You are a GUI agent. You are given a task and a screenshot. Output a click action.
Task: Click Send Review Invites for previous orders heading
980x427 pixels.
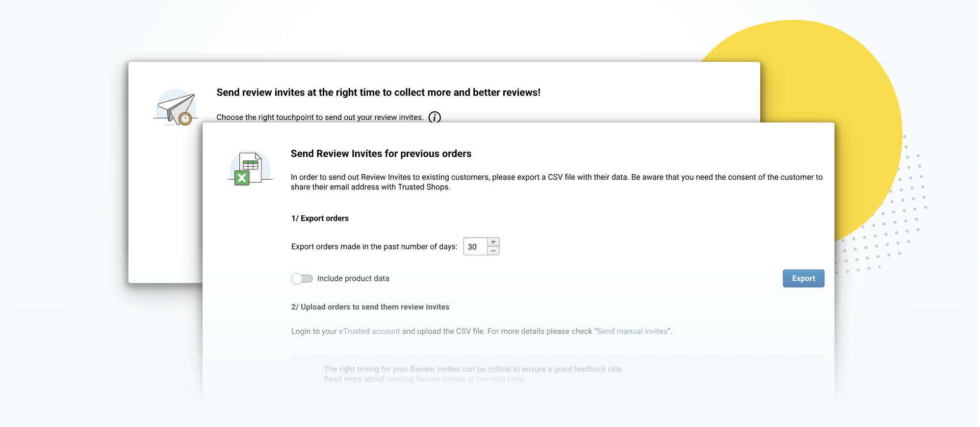click(x=381, y=154)
